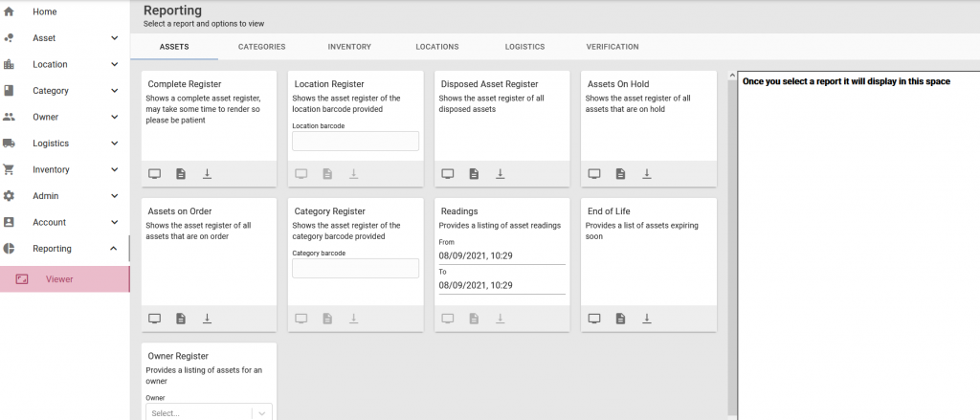Open Disposed Asset Register as document

click(474, 174)
